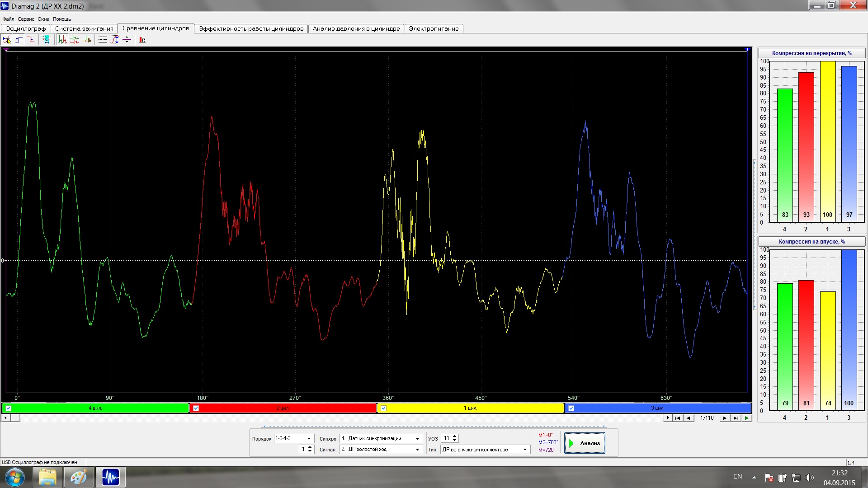Select Сравнение цилиндров tab
868x488 pixels.
[156, 28]
